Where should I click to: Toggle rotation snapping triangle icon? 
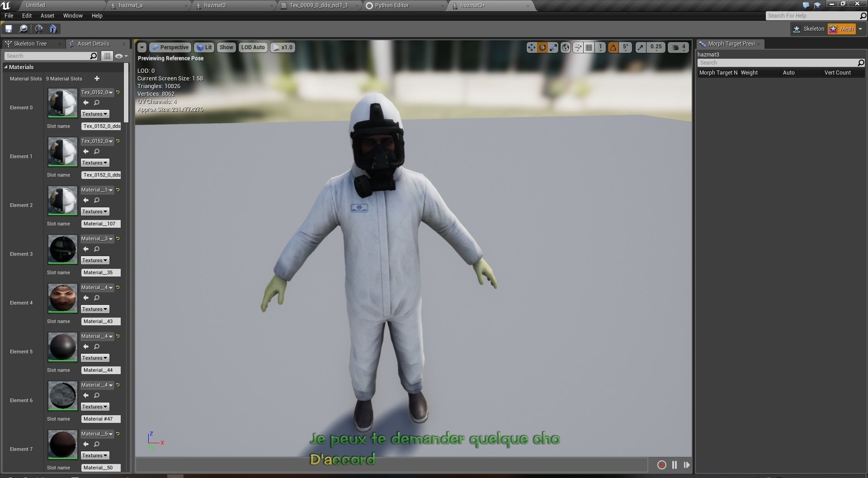coord(613,47)
